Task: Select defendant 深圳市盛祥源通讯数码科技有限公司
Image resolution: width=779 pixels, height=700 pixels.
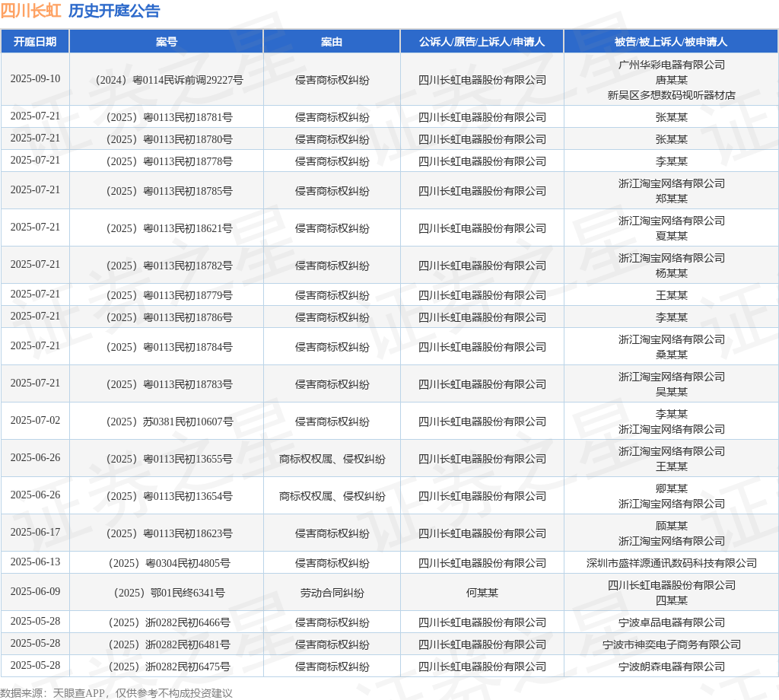Action: tap(671, 563)
